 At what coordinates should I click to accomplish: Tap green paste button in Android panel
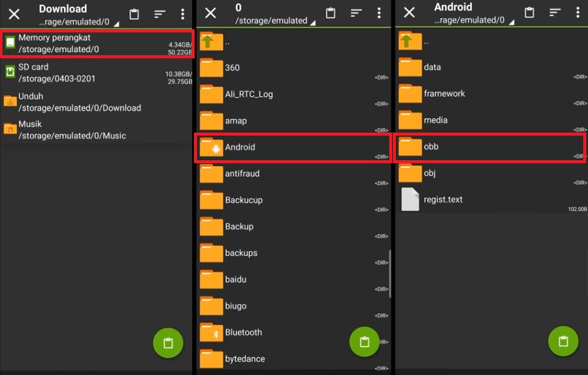(x=563, y=341)
